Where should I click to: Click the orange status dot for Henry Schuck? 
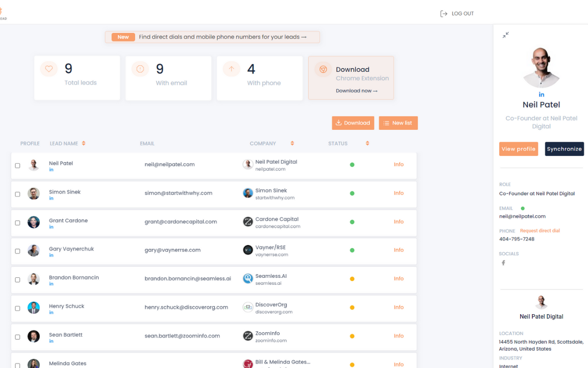352,307
